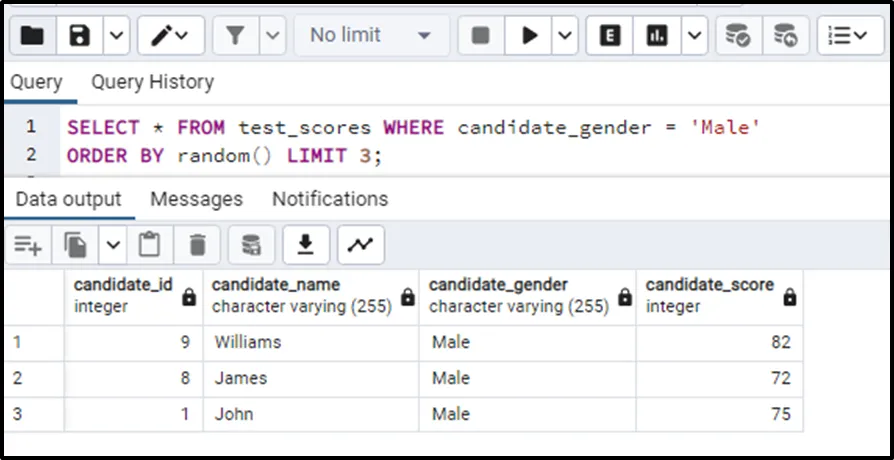
Task: Click the Rollback database icon
Action: [786, 36]
